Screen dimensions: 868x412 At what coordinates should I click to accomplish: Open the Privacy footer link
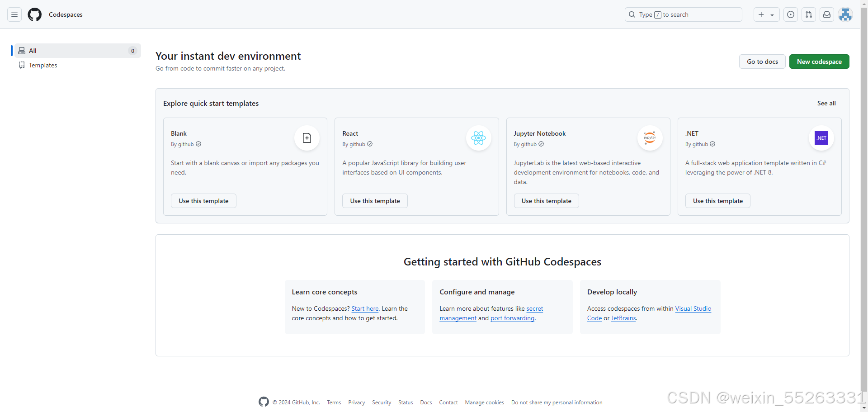tap(356, 403)
